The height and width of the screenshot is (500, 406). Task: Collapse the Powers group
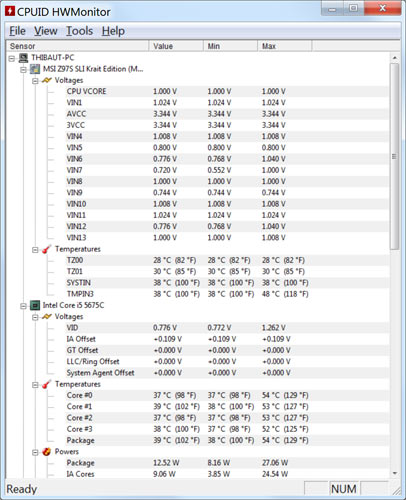pyautogui.click(x=35, y=453)
